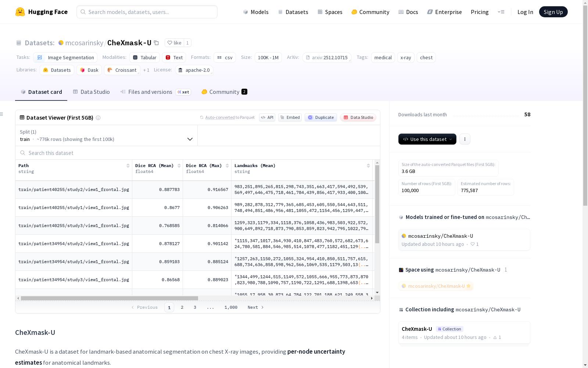
Task: Like the dataset with the heart button
Action: coord(174,43)
